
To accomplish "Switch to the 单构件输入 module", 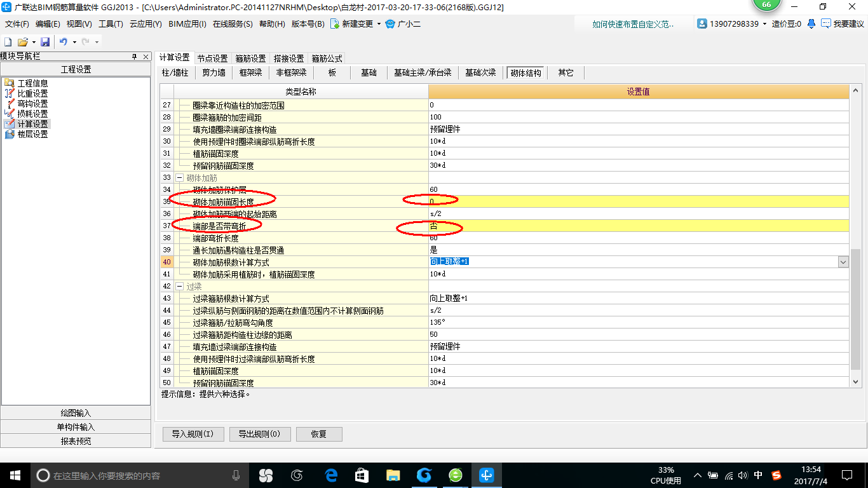I will click(76, 427).
